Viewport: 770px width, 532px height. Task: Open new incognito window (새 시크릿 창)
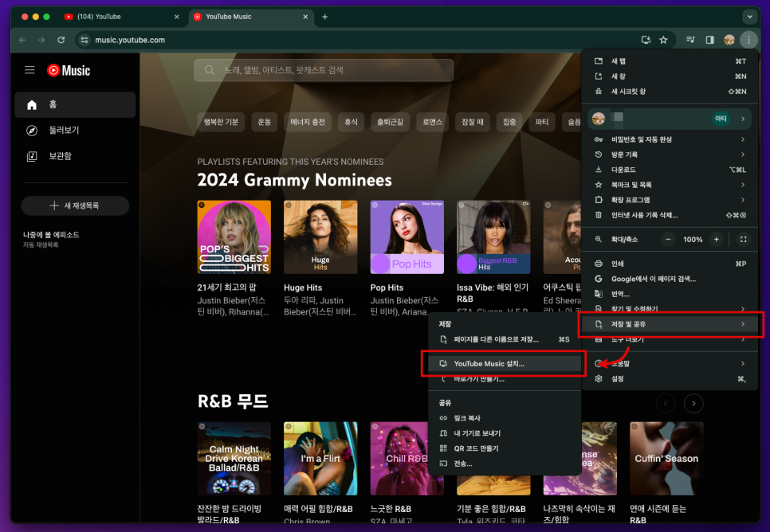670,92
